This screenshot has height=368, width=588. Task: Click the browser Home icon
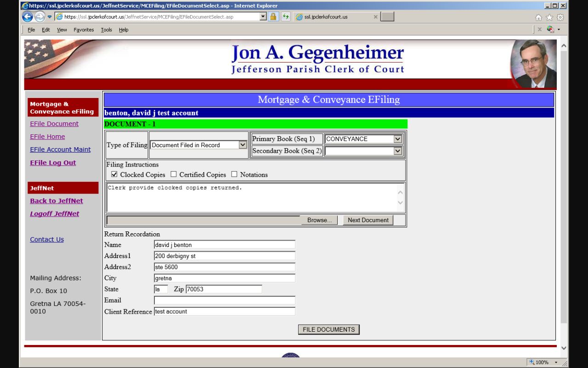(538, 17)
